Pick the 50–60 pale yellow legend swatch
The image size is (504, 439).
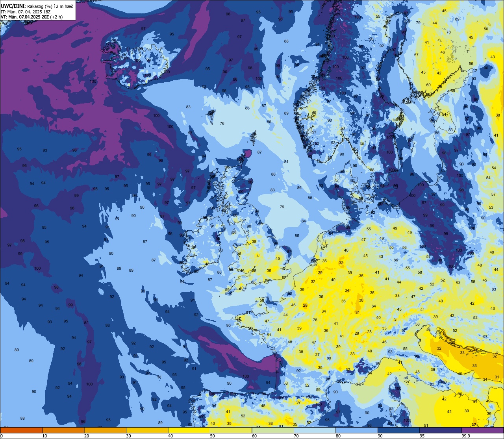[x=231, y=430]
